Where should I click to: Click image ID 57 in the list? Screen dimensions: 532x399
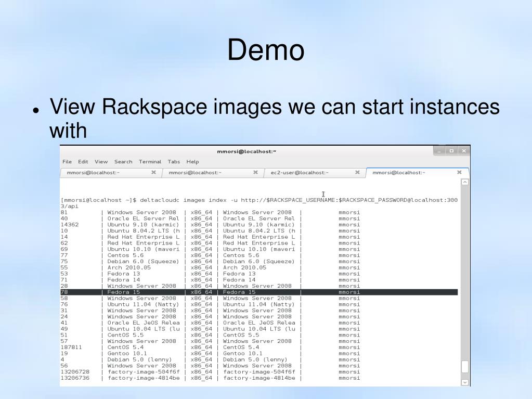point(64,341)
